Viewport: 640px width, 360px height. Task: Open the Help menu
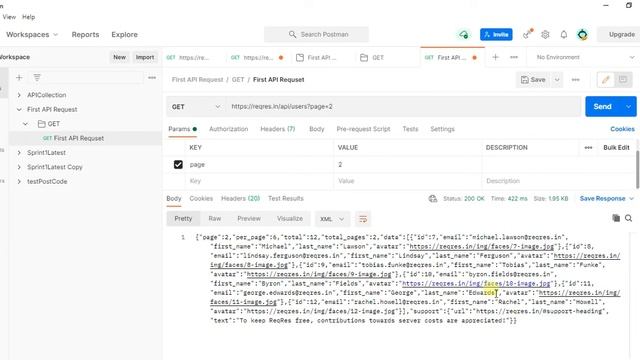[x=29, y=17]
